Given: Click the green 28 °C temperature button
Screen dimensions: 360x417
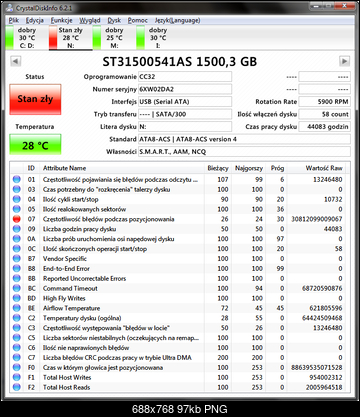Looking at the screenshot, I should click(x=35, y=144).
